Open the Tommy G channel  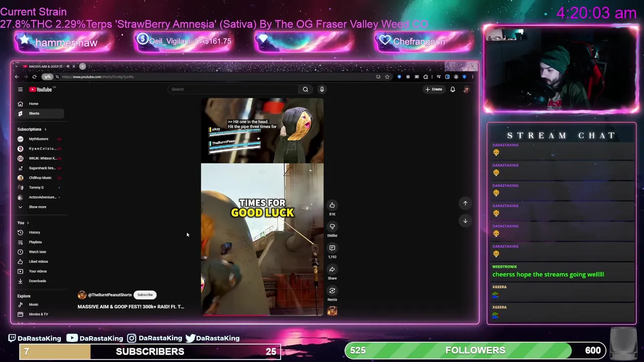coord(39,188)
